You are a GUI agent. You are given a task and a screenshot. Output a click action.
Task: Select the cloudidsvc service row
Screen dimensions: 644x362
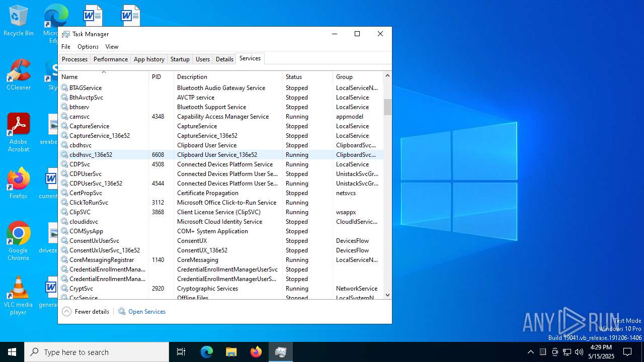pyautogui.click(x=221, y=221)
